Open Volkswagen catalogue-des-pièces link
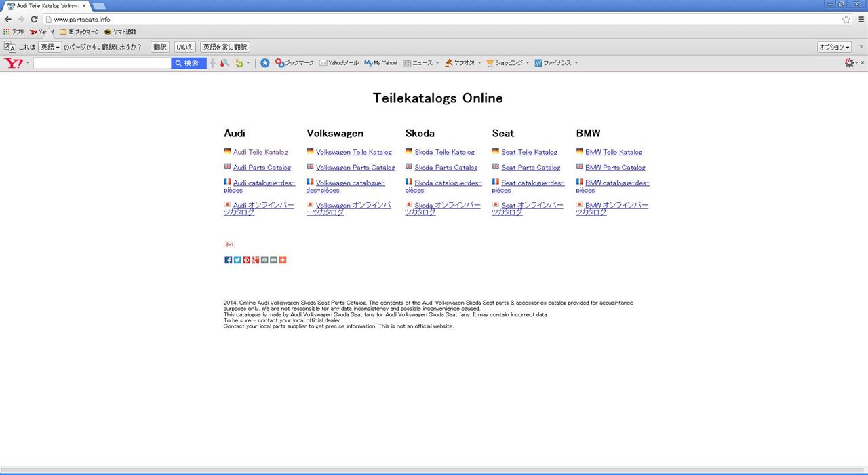The height and width of the screenshot is (475, 868). click(346, 187)
